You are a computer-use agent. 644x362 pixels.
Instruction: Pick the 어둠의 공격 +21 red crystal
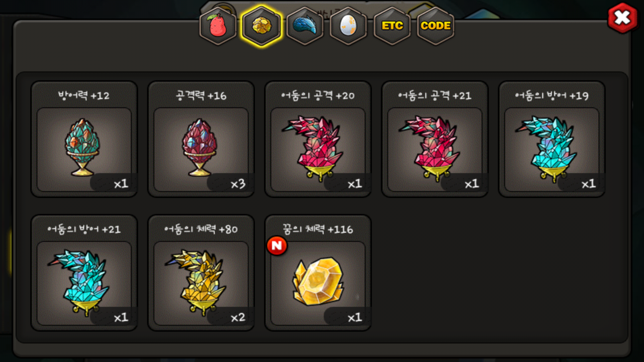[435, 150]
